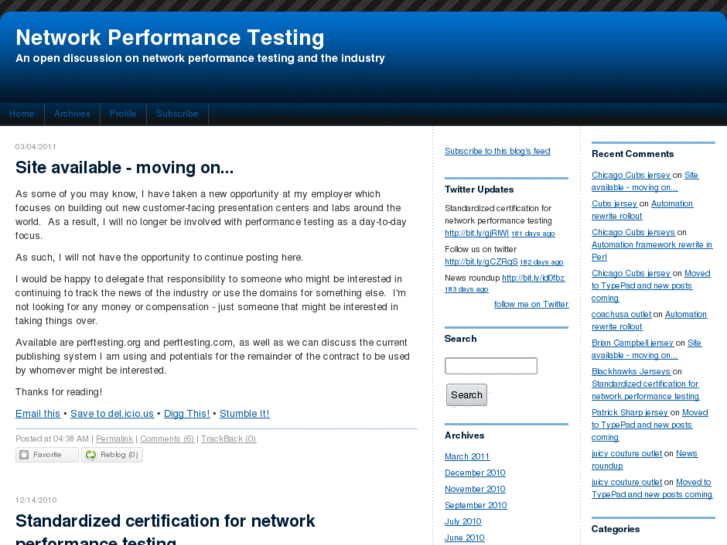Open the June 2010 archive
Screen dimensions: 727x545
coord(464,538)
